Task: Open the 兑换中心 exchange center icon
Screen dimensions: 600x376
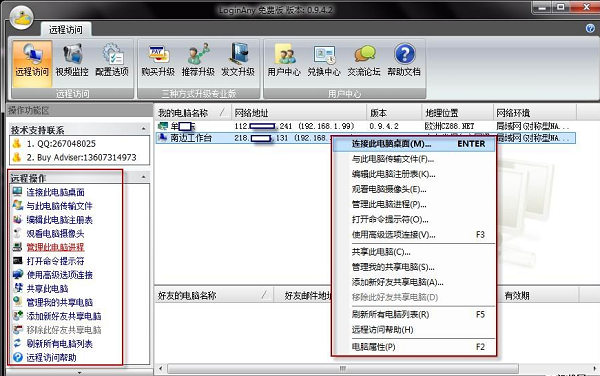Action: pyautogui.click(x=324, y=60)
